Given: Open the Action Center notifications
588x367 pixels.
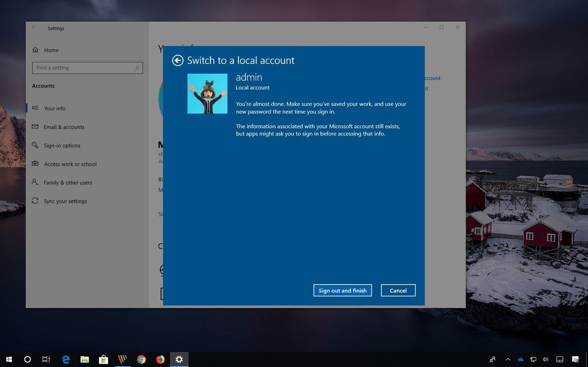Looking at the screenshot, I should click(x=575, y=359).
